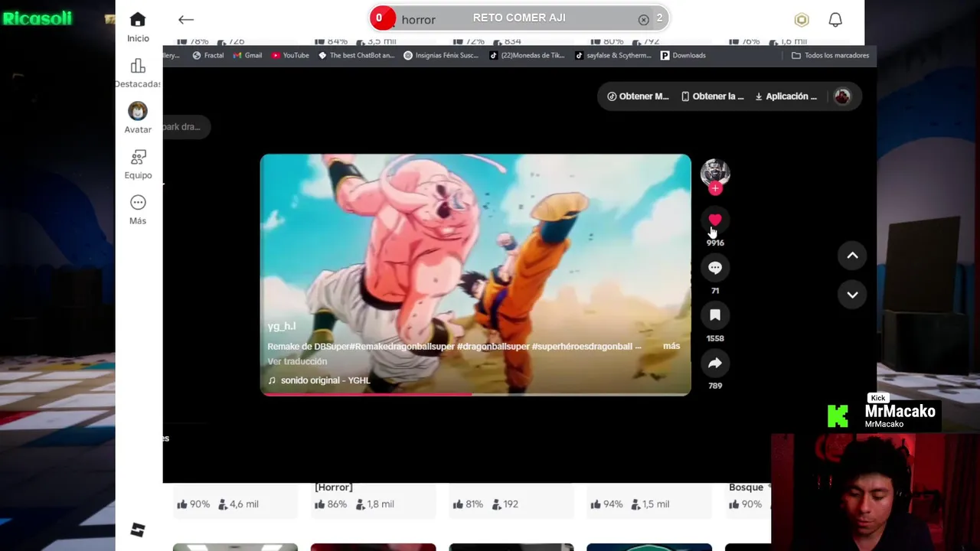Click the 1,5 mil players count
980x551 pixels.
655,504
